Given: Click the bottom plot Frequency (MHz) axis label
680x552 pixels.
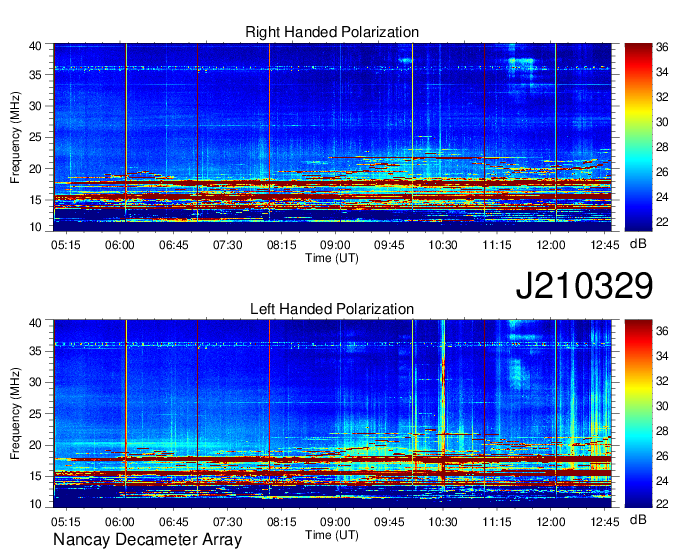Looking at the screenshot, I should tap(15, 414).
